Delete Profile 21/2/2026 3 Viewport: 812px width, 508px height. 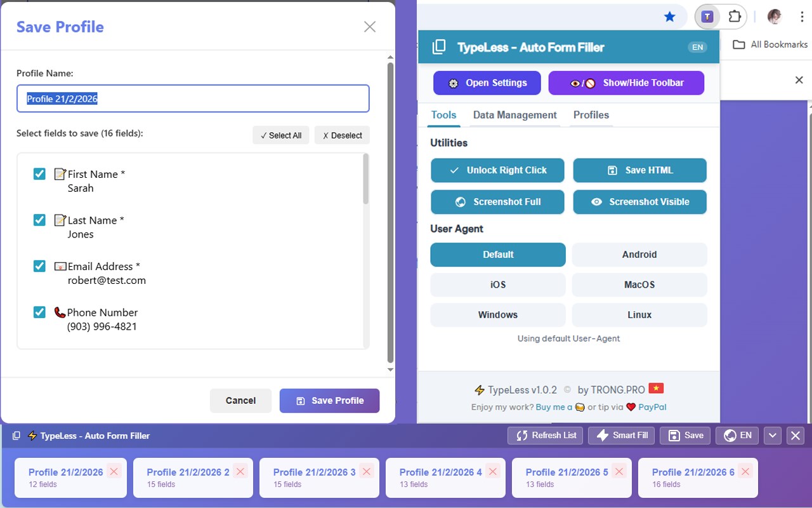pyautogui.click(x=366, y=471)
